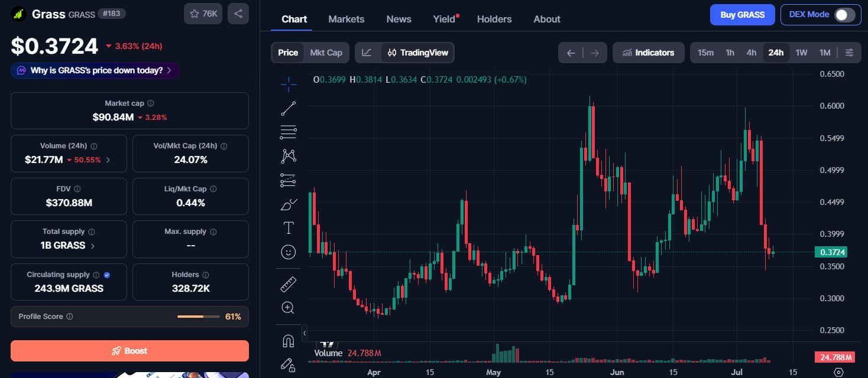Open the Yield tab
This screenshot has width=868, height=378.
click(x=445, y=19)
